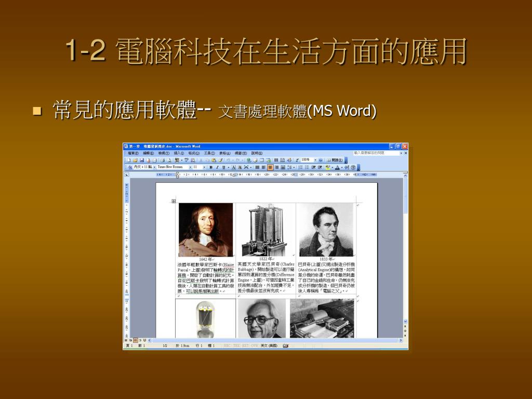Open the help question box dropdown arrow

401,153
